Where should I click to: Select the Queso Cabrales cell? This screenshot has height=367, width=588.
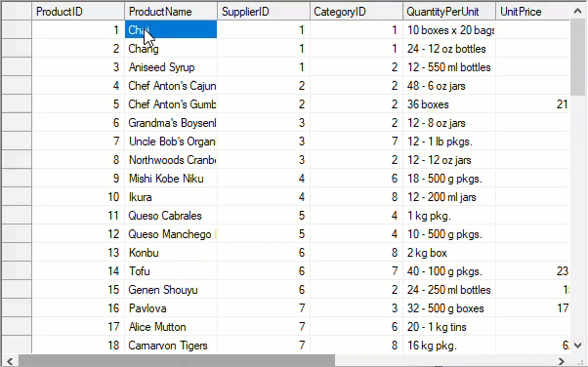coord(171,215)
